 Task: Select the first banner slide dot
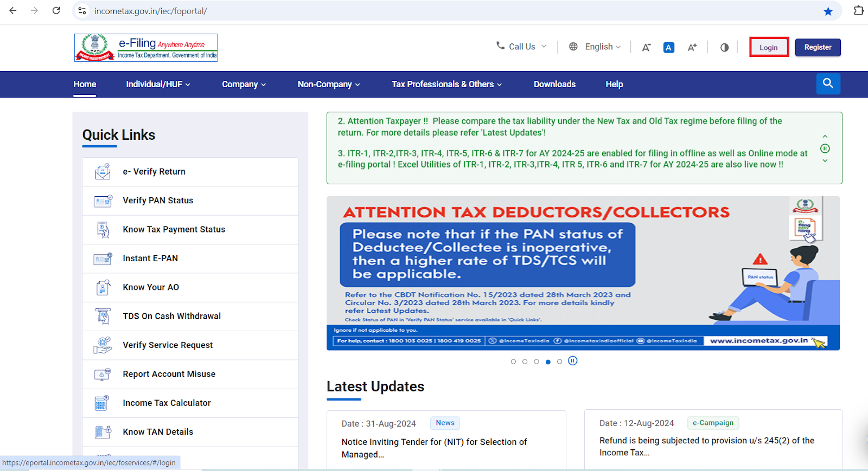pos(513,362)
